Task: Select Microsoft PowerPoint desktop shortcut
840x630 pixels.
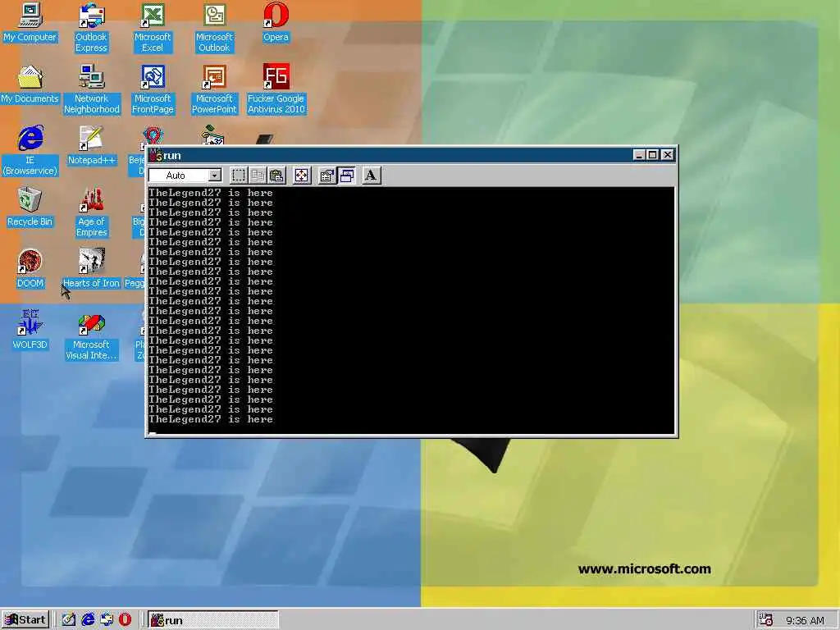Action: pyautogui.click(x=214, y=89)
